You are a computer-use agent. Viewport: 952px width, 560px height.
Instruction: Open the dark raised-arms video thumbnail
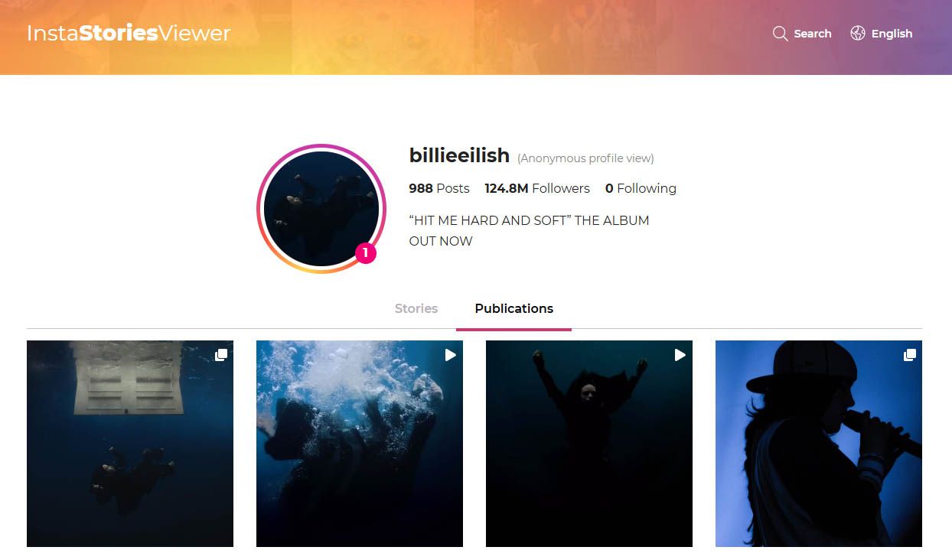(589, 444)
